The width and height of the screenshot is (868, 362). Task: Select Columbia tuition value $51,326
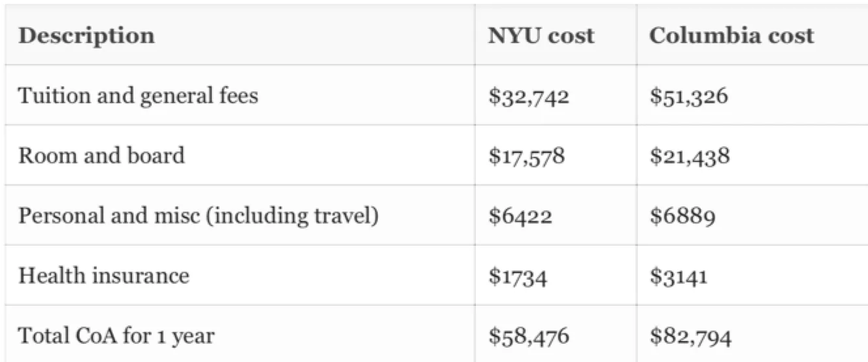click(688, 97)
